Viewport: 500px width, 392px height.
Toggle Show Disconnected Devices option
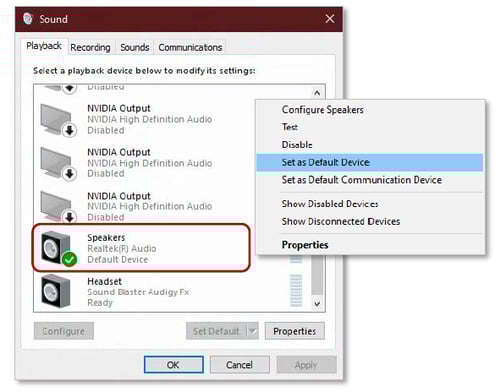point(370,221)
